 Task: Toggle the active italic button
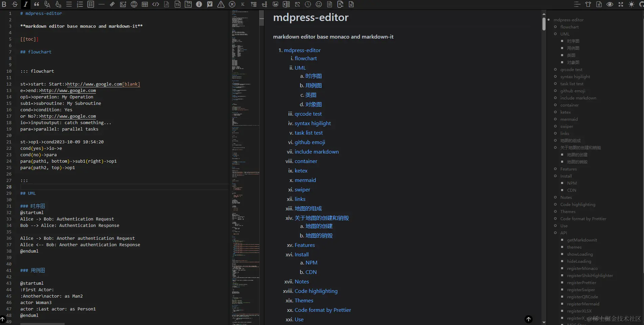point(26,4)
